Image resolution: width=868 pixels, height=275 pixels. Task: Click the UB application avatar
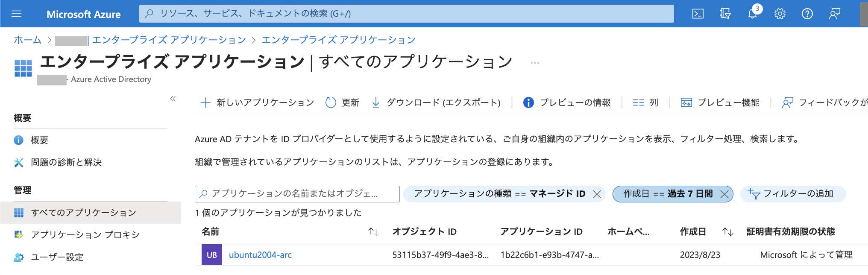tap(212, 255)
